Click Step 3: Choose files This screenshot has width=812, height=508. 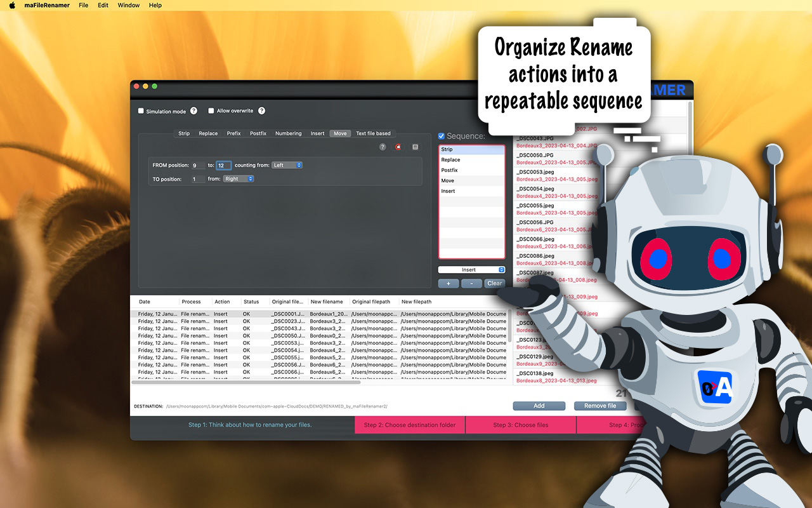[x=521, y=425]
